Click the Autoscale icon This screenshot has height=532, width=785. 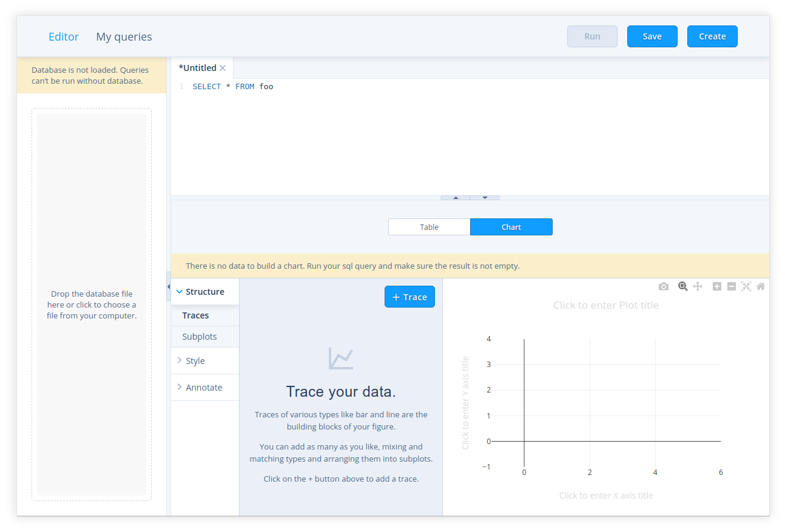coord(746,286)
